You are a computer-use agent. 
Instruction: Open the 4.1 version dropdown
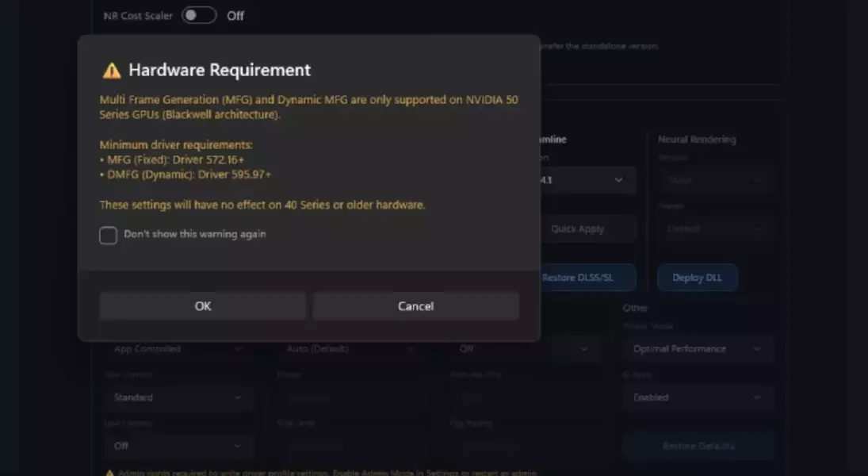[588, 180]
